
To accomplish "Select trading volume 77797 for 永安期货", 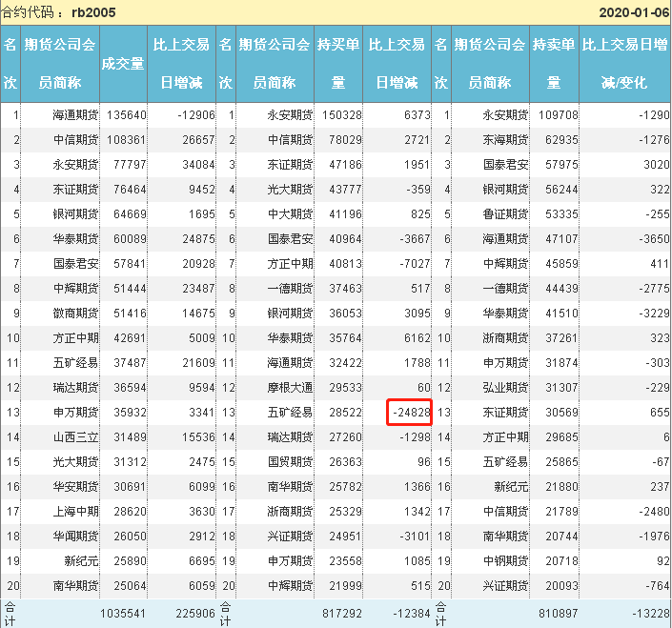I will click(x=130, y=165).
